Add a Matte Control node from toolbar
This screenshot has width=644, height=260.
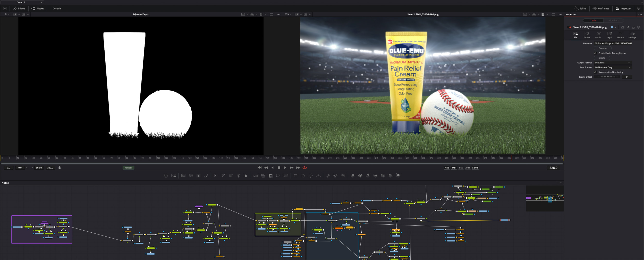click(270, 176)
